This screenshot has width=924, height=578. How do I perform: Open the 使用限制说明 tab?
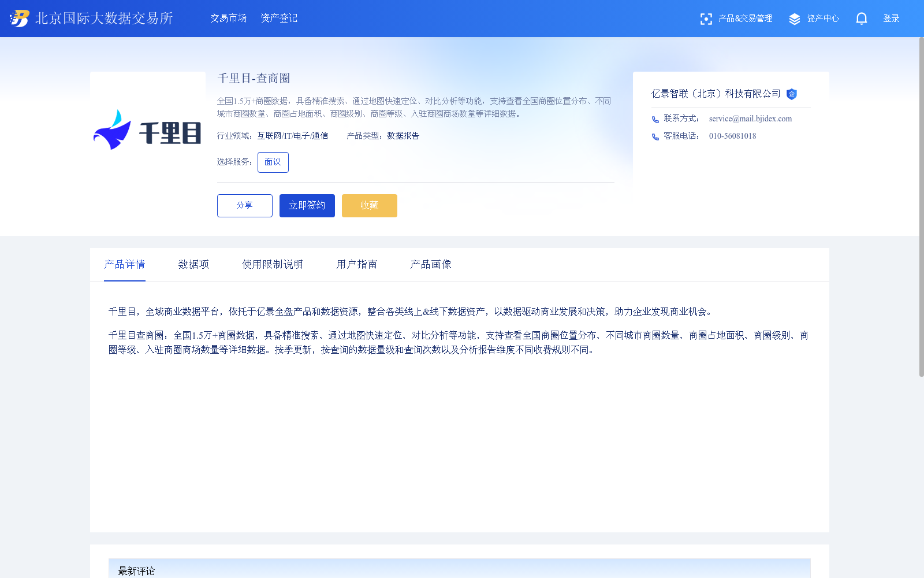[272, 264]
